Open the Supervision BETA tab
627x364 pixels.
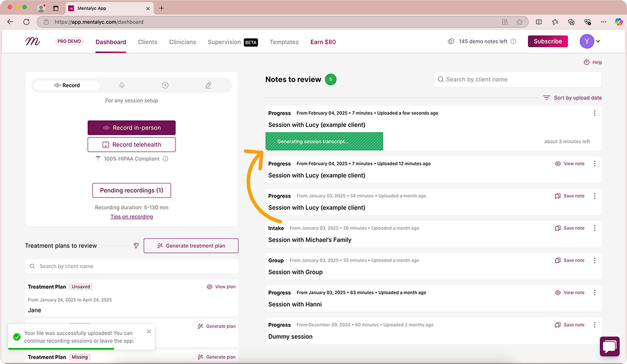tap(233, 42)
